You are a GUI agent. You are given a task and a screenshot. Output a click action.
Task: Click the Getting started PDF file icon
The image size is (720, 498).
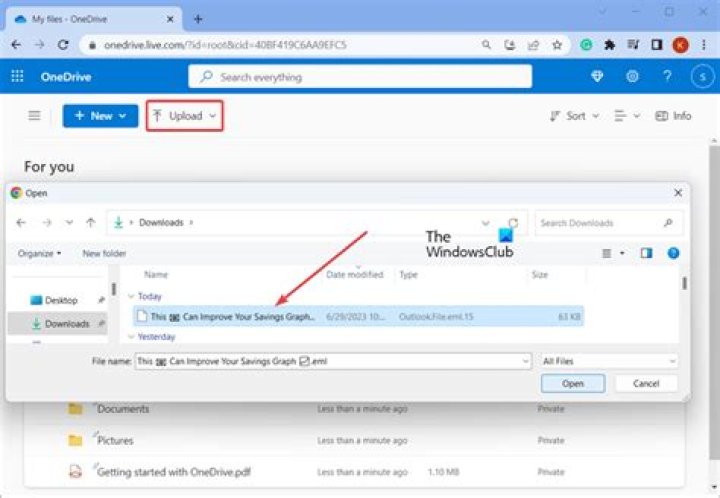75,471
